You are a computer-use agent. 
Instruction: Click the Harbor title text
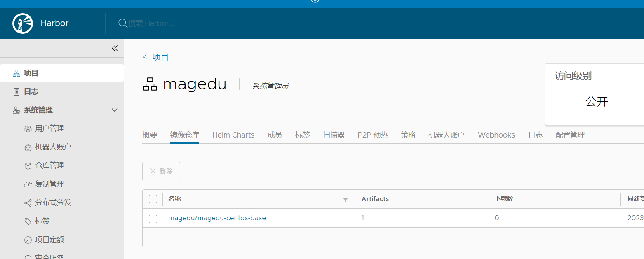pos(54,23)
